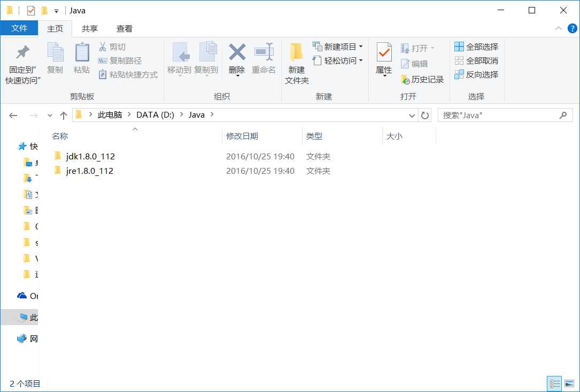Click Edit (编辑) in ribbon
The height and width of the screenshot is (392, 580).
coord(414,64)
